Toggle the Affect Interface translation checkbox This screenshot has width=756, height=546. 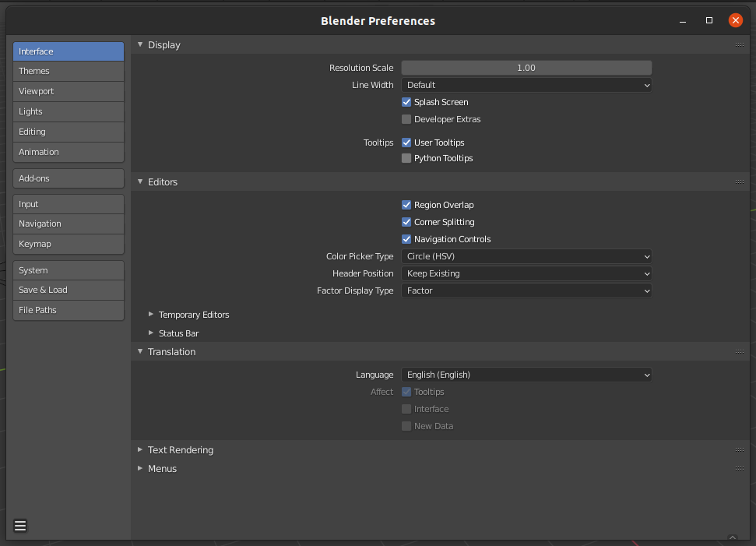[x=406, y=409]
